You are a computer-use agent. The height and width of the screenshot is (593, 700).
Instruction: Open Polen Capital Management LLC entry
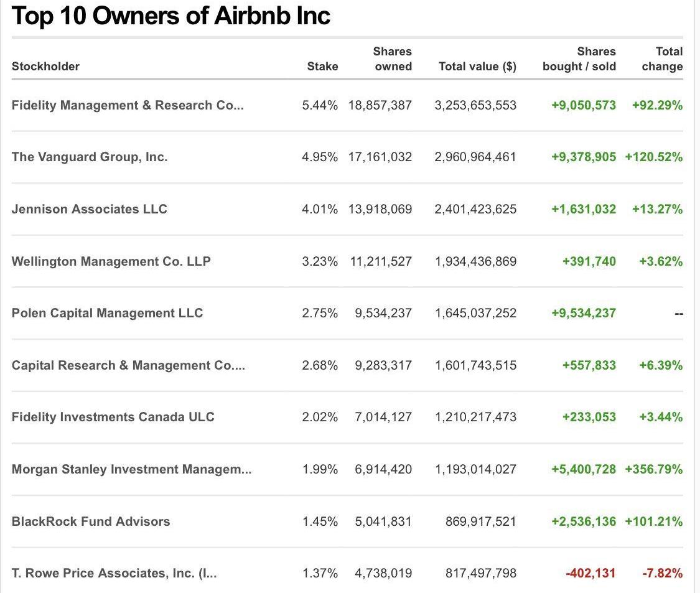[107, 313]
